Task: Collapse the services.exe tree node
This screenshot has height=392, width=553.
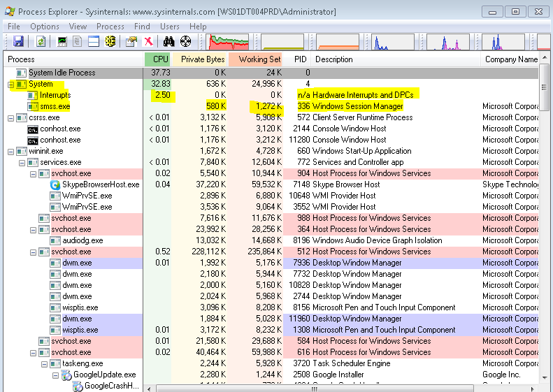Action: click(22, 162)
